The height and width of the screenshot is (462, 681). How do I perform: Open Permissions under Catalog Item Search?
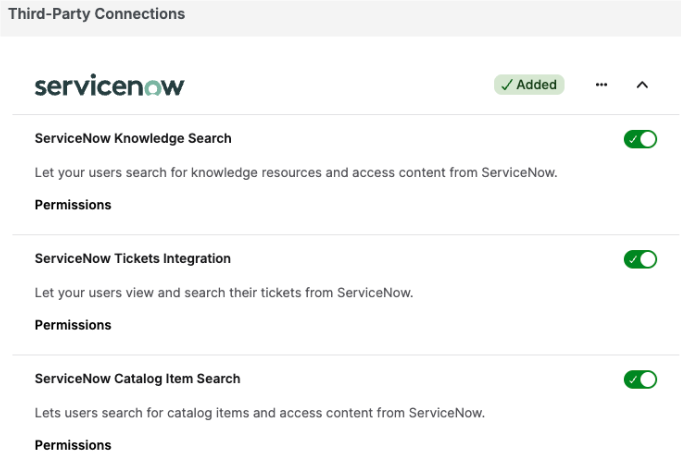[x=73, y=445]
